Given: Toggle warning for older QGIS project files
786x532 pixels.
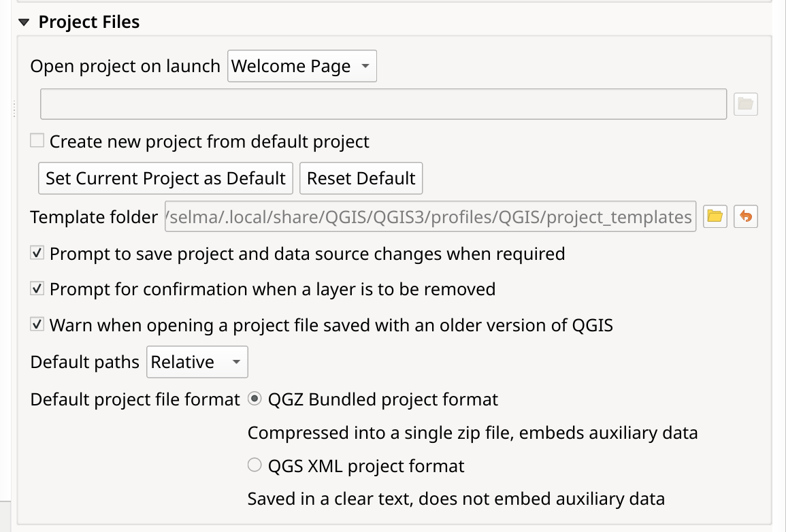Looking at the screenshot, I should (x=37, y=325).
